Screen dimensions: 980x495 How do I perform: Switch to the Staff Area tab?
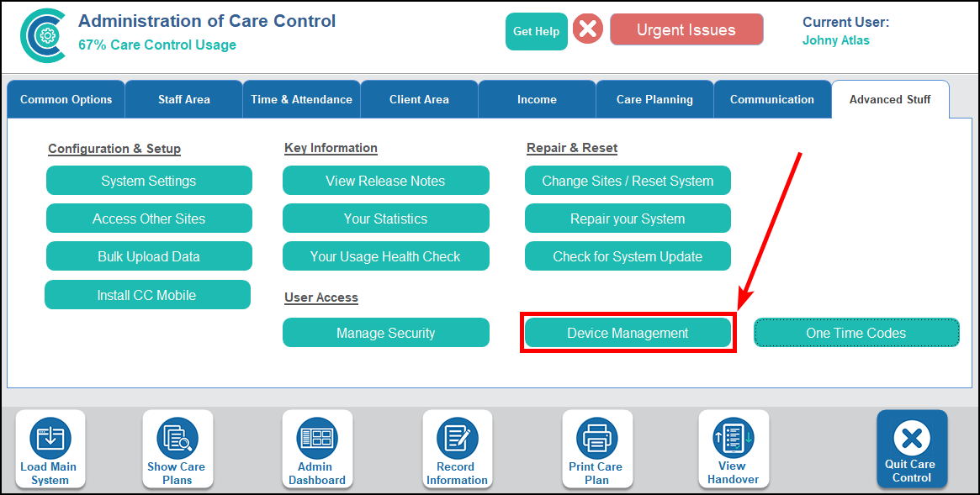pos(184,99)
